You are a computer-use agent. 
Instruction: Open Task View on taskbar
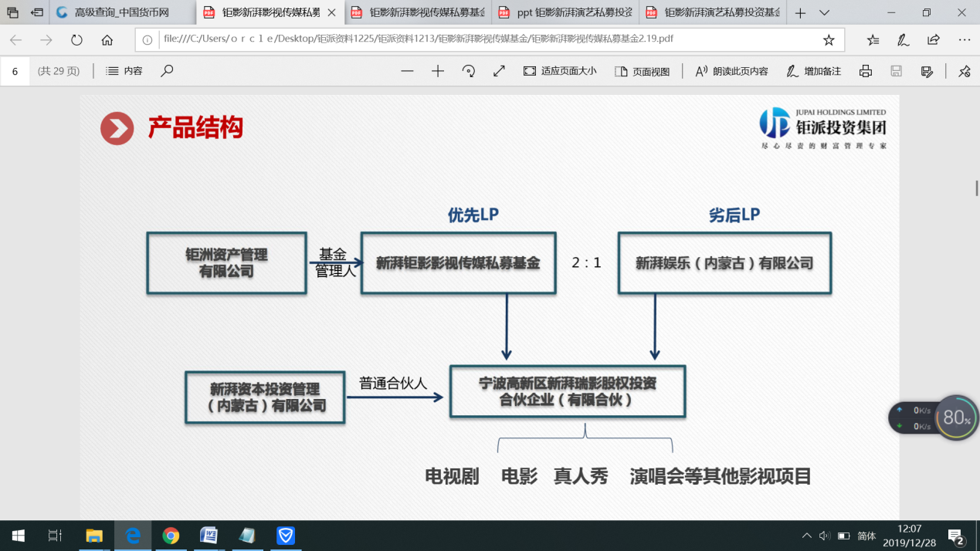point(55,536)
